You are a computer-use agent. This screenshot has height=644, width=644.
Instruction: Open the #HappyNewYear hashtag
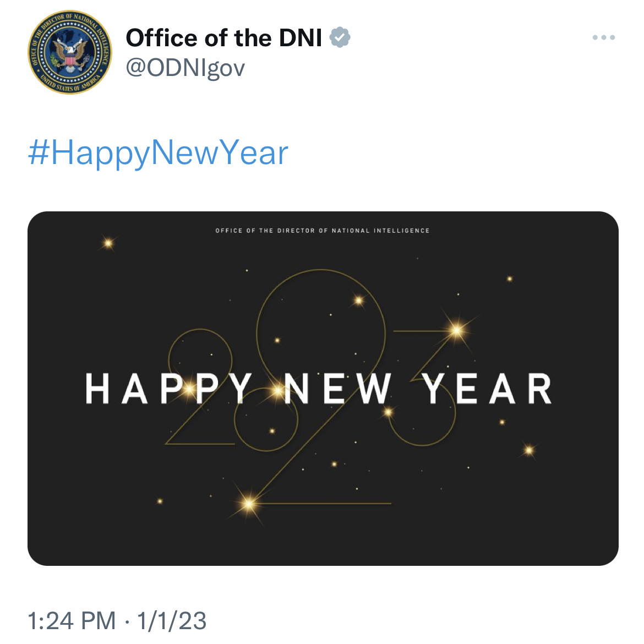[158, 153]
